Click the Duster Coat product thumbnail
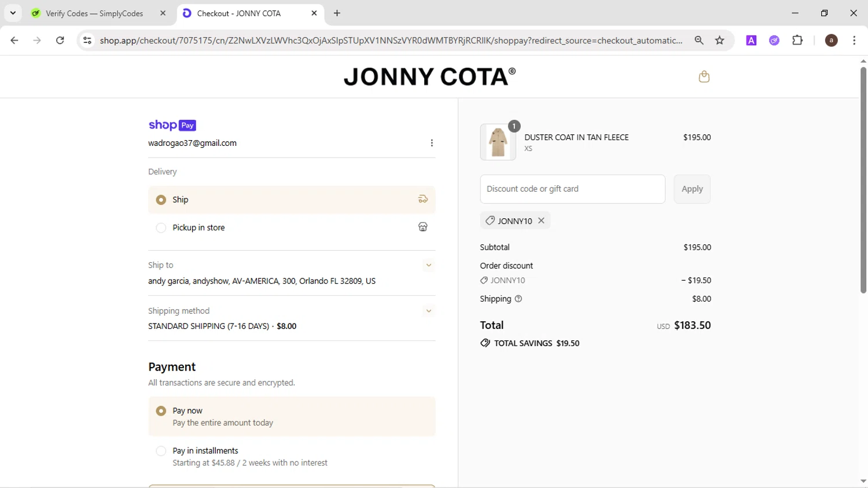The width and height of the screenshot is (868, 488). (x=498, y=142)
